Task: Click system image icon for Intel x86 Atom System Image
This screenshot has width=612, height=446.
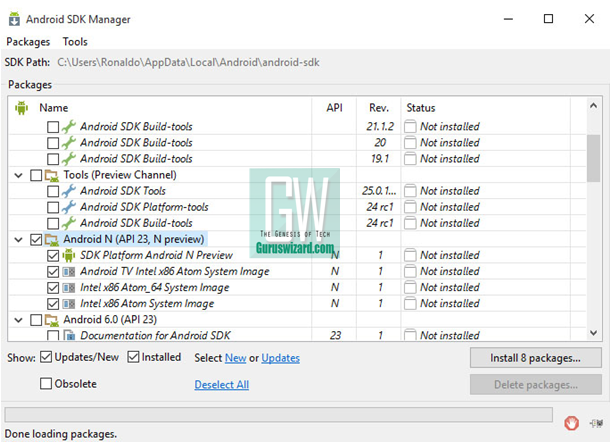Action: (x=69, y=304)
